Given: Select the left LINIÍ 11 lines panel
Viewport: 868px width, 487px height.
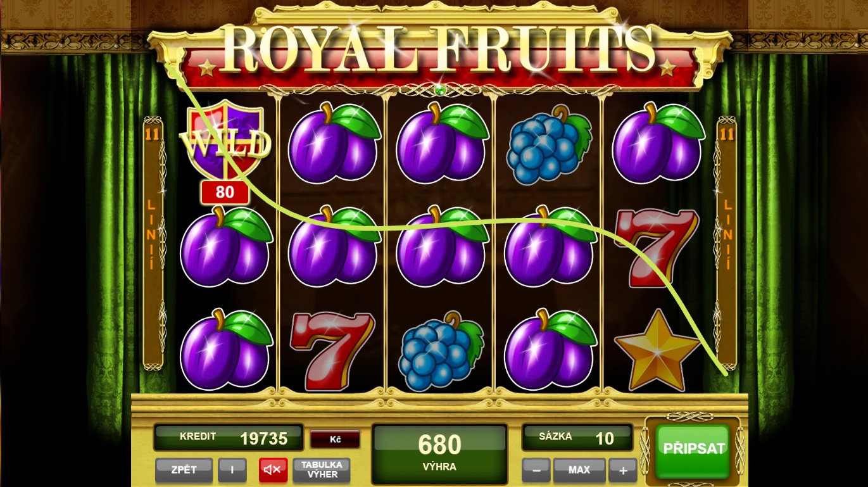Looking at the screenshot, I should [153, 243].
